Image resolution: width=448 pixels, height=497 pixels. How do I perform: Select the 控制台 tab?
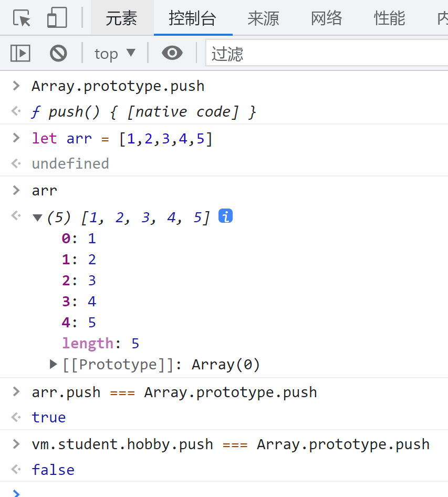192,18
